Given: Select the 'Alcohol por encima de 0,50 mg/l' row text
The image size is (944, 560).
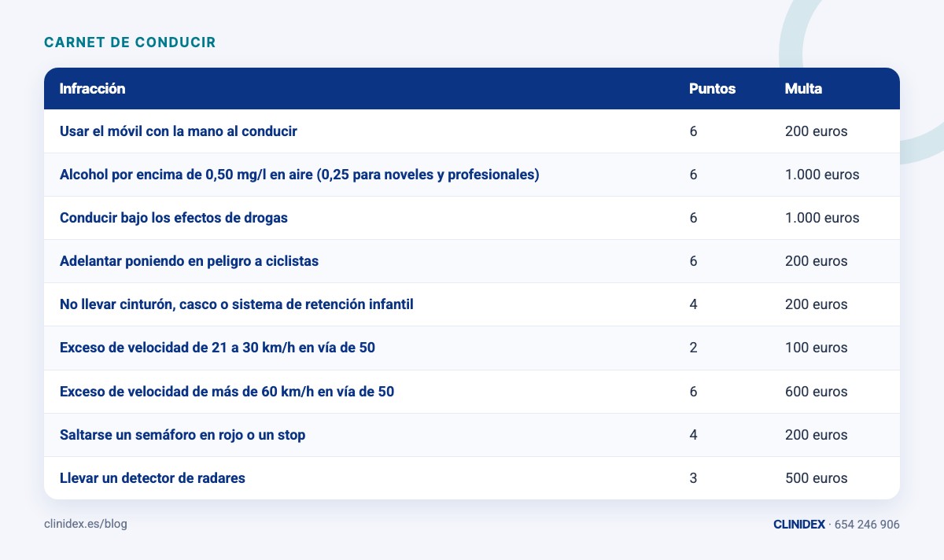Looking at the screenshot, I should tap(300, 175).
